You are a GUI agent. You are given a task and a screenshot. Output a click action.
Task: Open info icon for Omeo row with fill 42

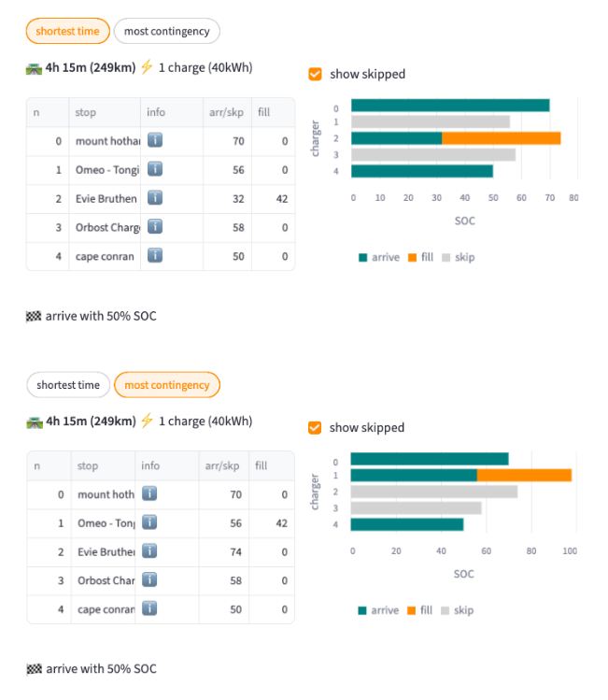coord(149,523)
